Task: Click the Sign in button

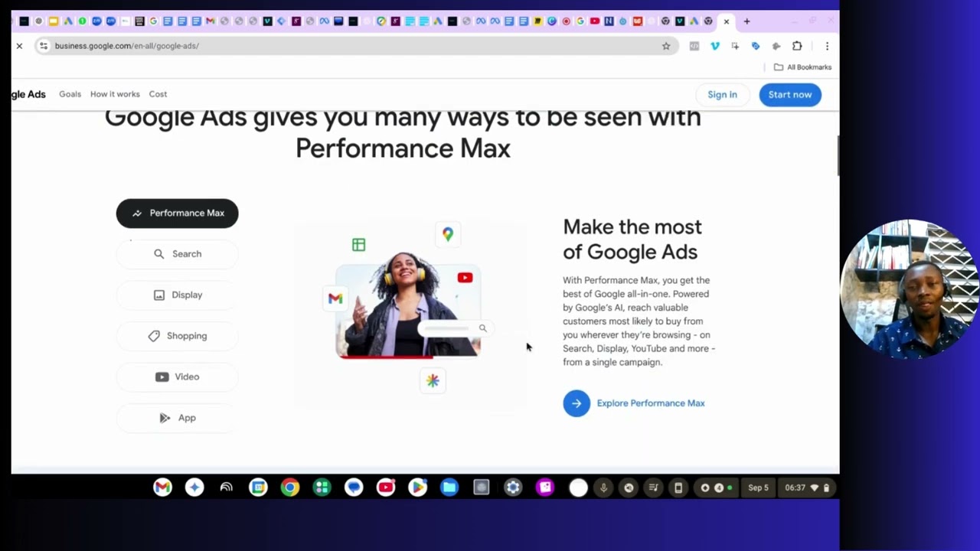Action: (x=722, y=94)
